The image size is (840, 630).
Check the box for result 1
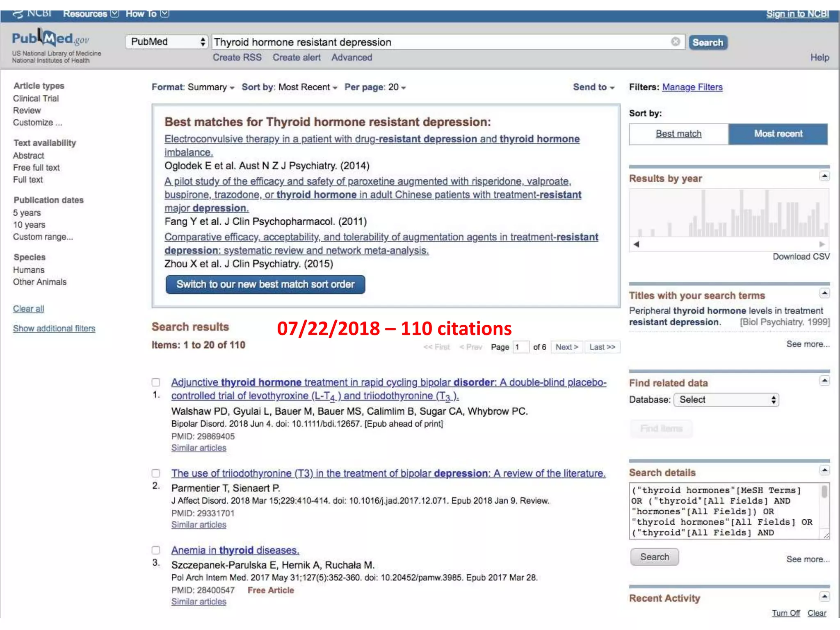pos(156,382)
